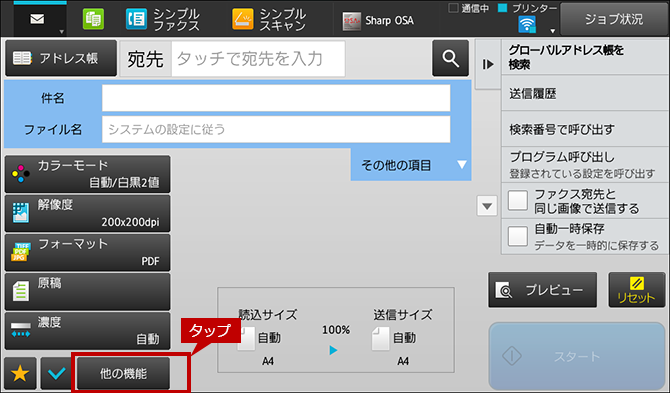Enable 自動一時保存 checkbox

coord(518,236)
